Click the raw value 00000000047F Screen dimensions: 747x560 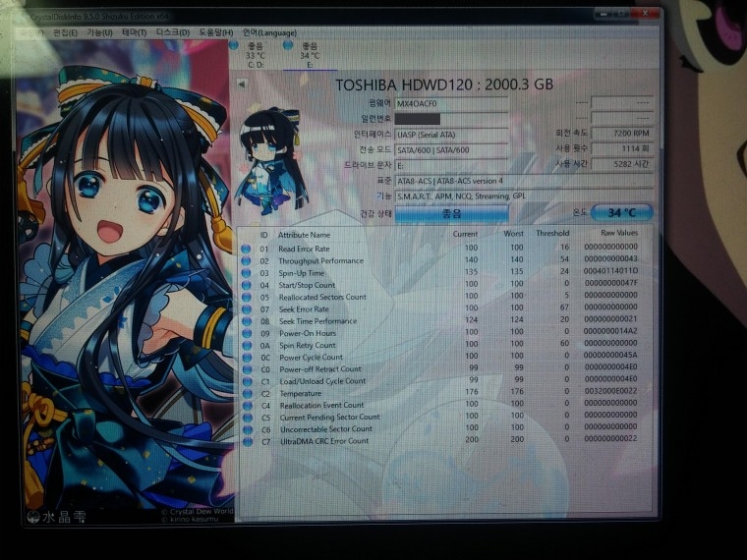coord(610,283)
